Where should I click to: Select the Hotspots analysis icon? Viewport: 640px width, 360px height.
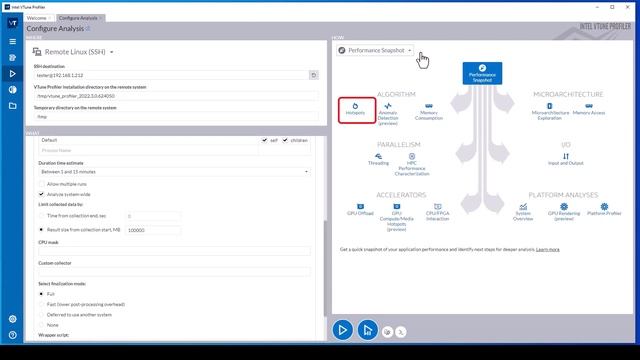click(355, 109)
